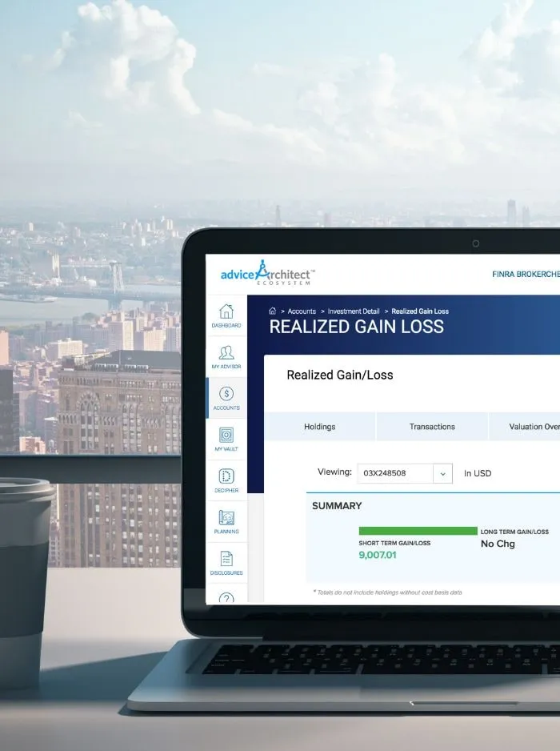560x751 pixels.
Task: Click the Advice Architect logo
Action: tap(267, 274)
